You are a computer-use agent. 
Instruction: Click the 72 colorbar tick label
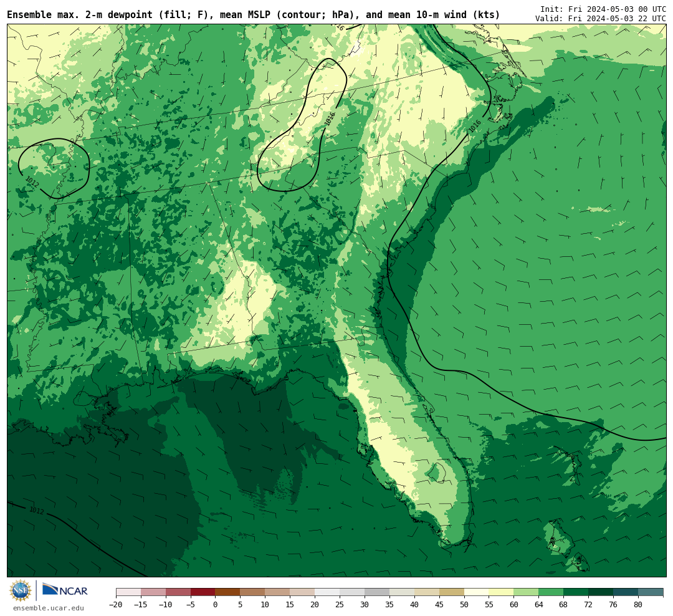pyautogui.click(x=589, y=604)
